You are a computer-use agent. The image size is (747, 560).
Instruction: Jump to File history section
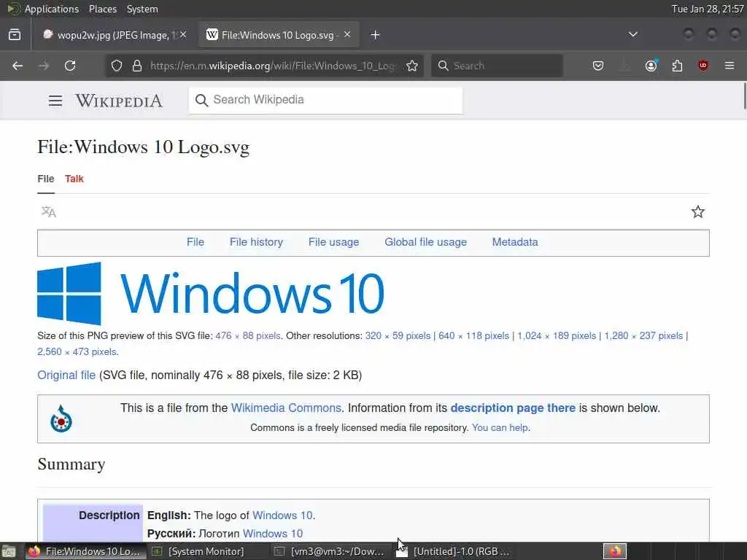(x=256, y=242)
